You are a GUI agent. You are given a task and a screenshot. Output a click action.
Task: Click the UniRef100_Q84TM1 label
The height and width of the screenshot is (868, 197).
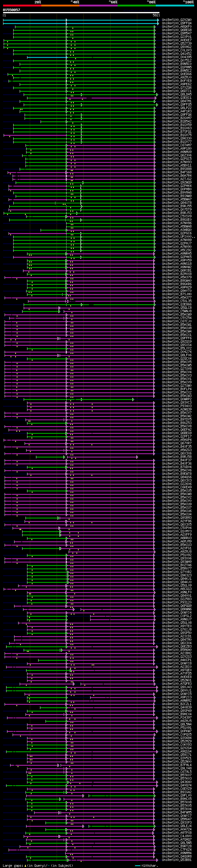pos(177,101)
